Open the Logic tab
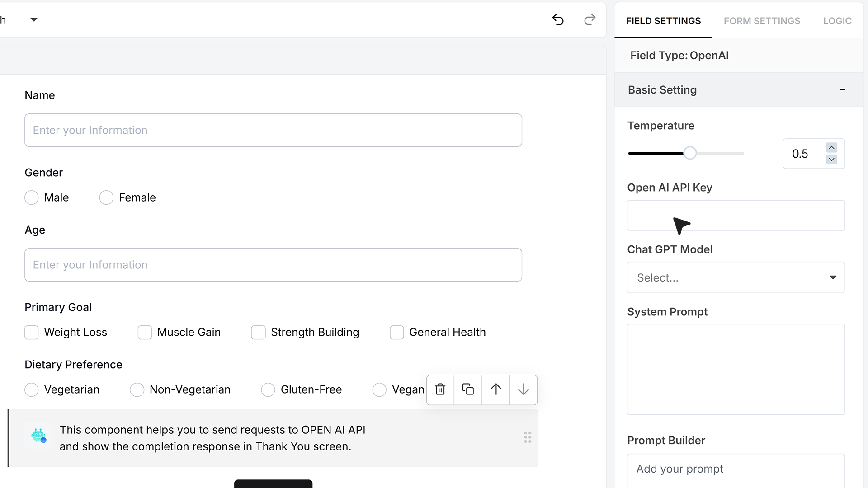Image resolution: width=868 pixels, height=488 pixels. pos(837,21)
